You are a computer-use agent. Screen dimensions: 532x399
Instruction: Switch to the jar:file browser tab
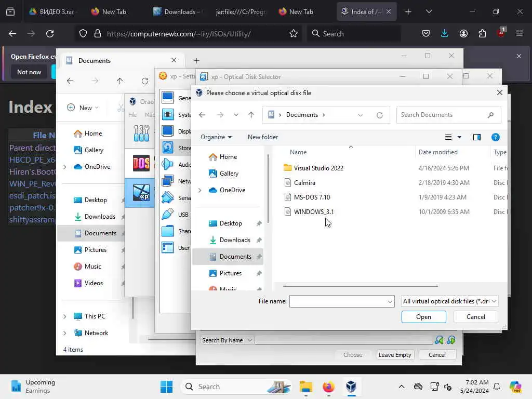pos(240,11)
